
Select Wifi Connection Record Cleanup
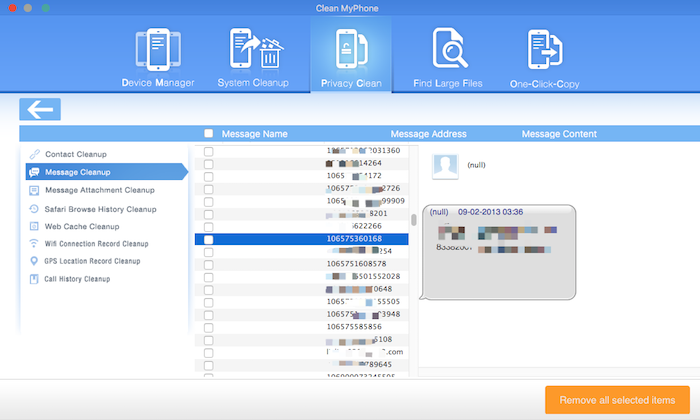tap(96, 244)
